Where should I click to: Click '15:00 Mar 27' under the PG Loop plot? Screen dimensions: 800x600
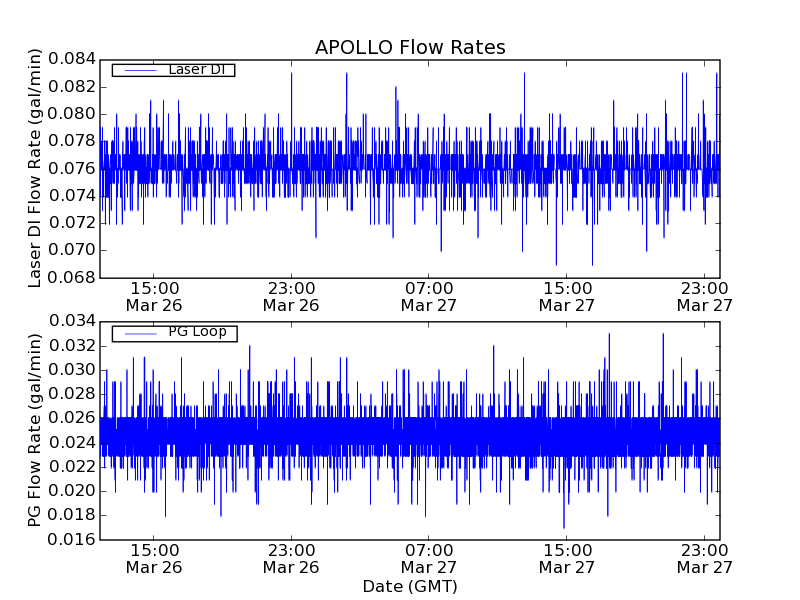click(567, 559)
